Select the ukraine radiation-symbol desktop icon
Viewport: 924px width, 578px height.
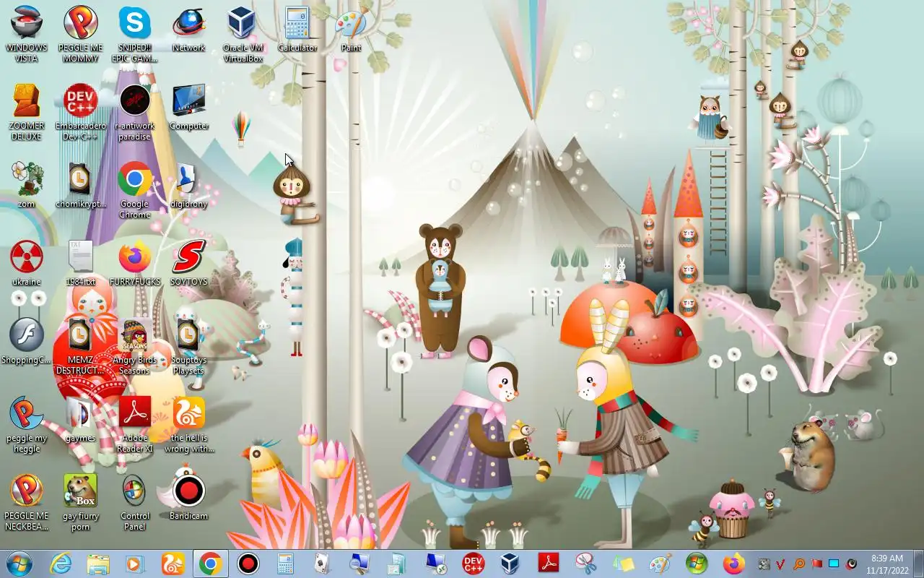click(27, 264)
